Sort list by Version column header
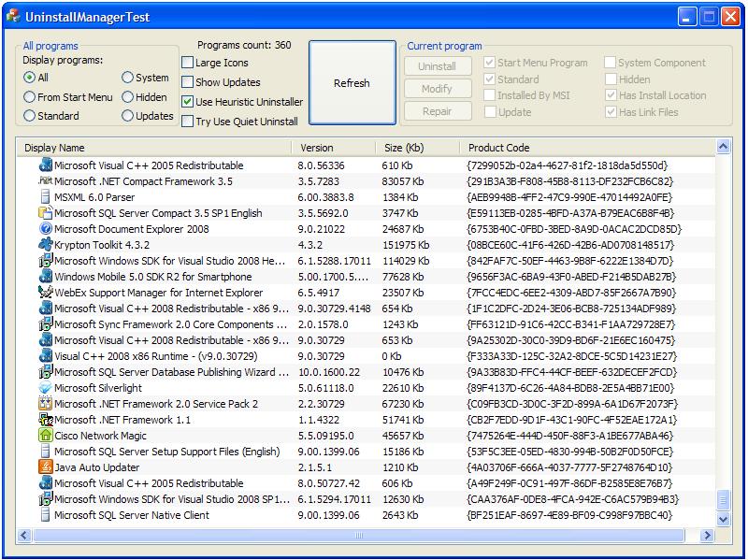Screen dimensions: 748x560 (x=334, y=148)
